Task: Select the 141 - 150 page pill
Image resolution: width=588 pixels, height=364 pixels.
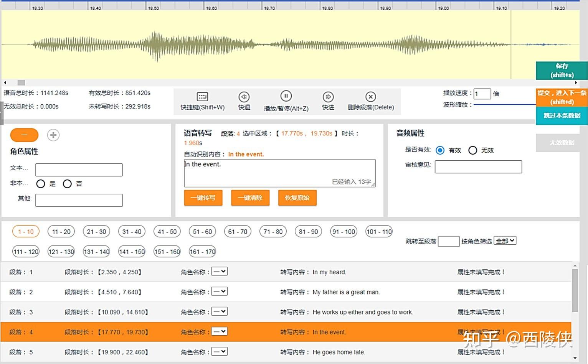Action: click(132, 252)
